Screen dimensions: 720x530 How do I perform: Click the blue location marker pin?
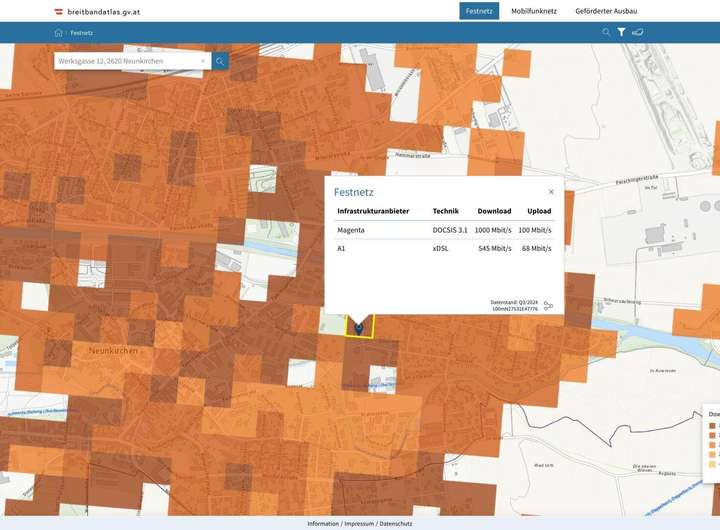[x=358, y=326]
